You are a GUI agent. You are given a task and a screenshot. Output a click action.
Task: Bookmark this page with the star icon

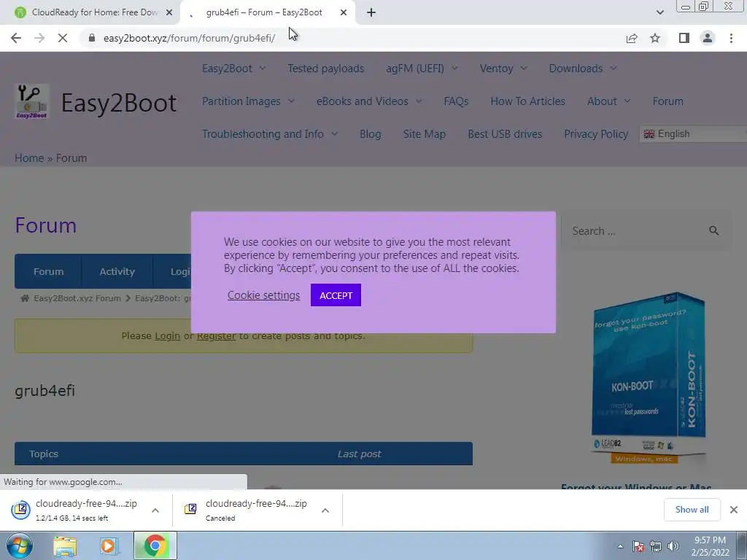click(x=655, y=38)
